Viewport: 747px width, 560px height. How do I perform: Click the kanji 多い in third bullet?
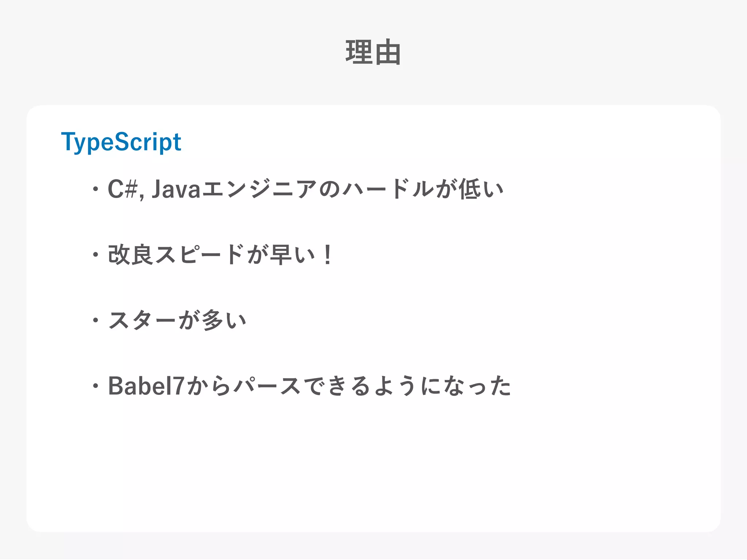[x=224, y=320]
